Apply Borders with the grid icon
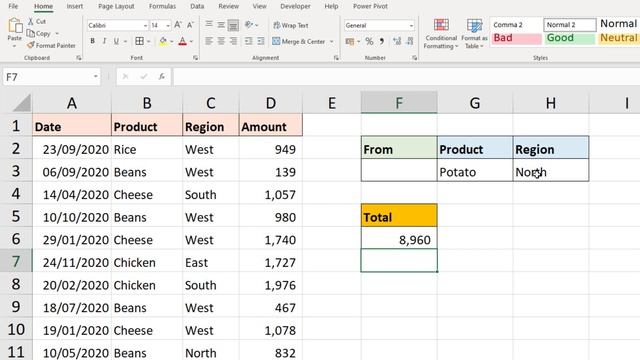 click(139, 41)
